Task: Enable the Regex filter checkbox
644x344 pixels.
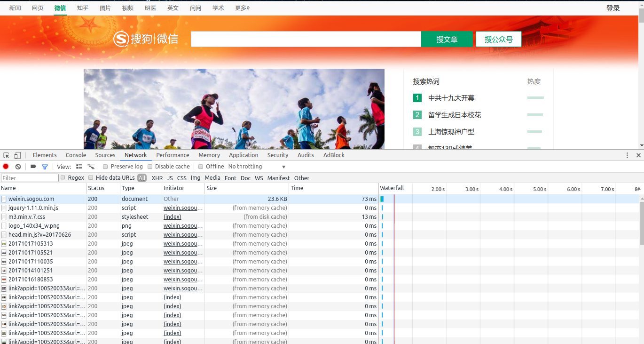Action: pyautogui.click(x=63, y=178)
